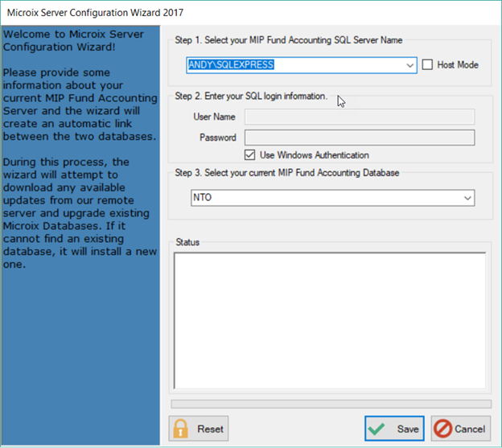This screenshot has width=502, height=448.
Task: Enable the Host Mode checkbox
Action: (x=427, y=65)
